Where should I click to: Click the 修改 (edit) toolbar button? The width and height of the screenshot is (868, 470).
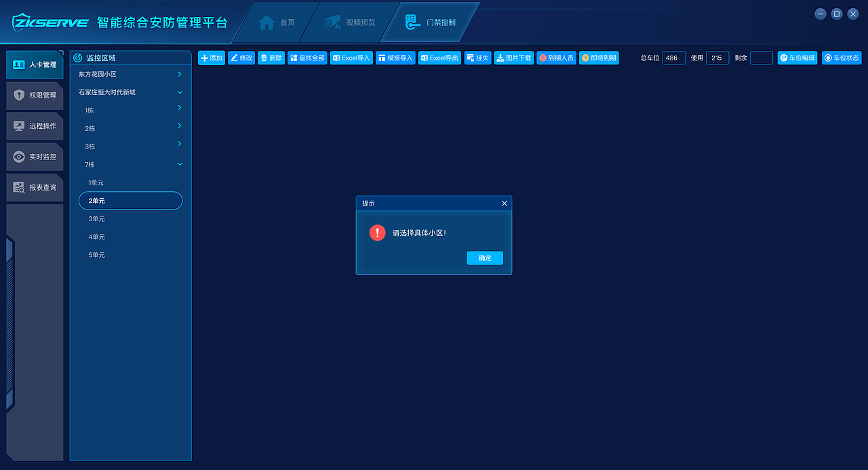[x=241, y=58]
